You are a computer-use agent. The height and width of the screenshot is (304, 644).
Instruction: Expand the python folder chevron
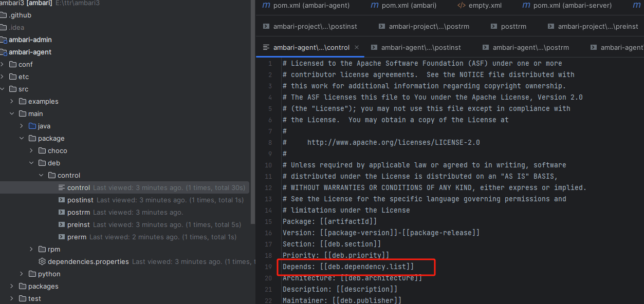click(22, 274)
